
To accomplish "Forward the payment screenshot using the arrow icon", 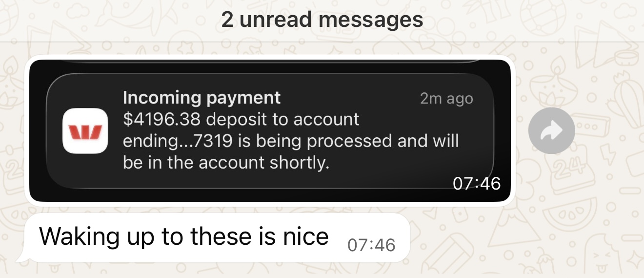I will pos(551,130).
